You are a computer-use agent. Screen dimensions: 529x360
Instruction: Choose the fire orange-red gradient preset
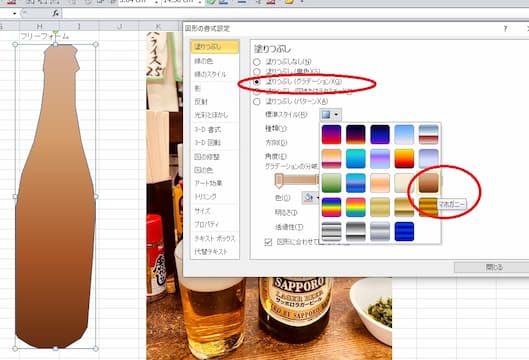coord(404,159)
